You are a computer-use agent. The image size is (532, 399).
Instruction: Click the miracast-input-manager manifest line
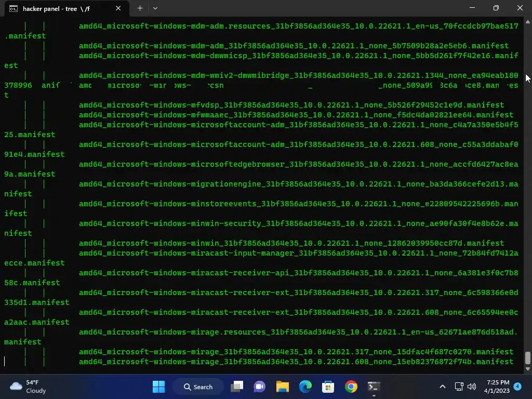tap(299, 253)
